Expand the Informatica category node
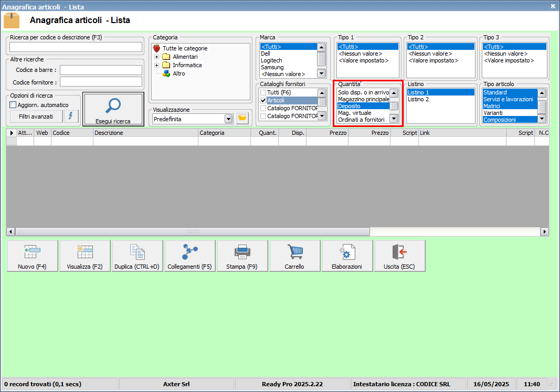 click(156, 65)
